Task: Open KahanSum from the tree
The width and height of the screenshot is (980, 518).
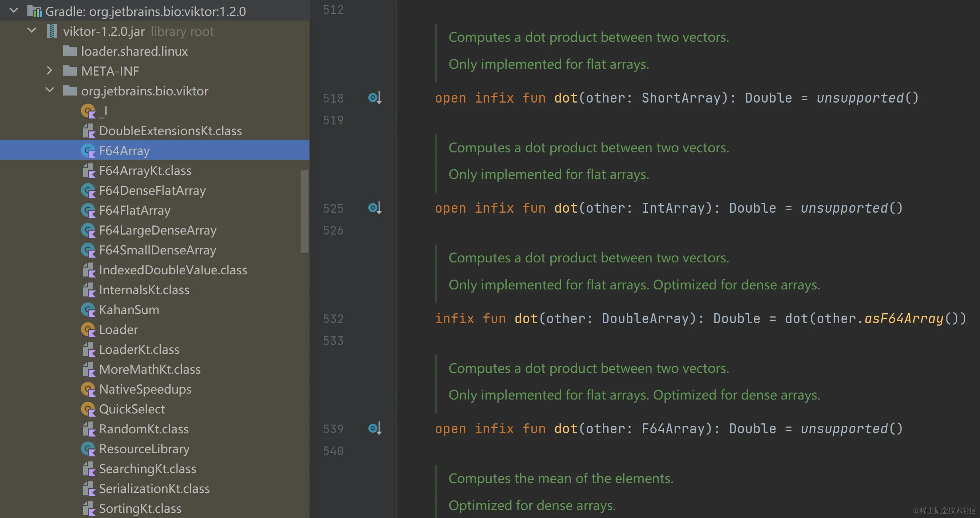Action: pos(129,310)
